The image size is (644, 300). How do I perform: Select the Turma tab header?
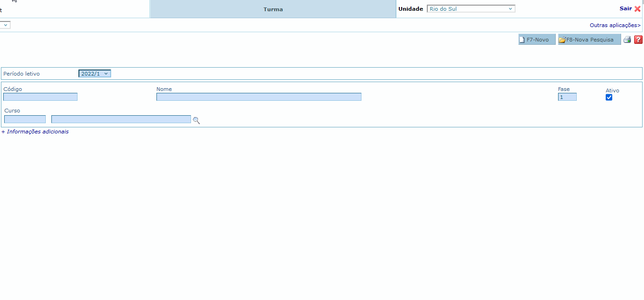click(273, 9)
